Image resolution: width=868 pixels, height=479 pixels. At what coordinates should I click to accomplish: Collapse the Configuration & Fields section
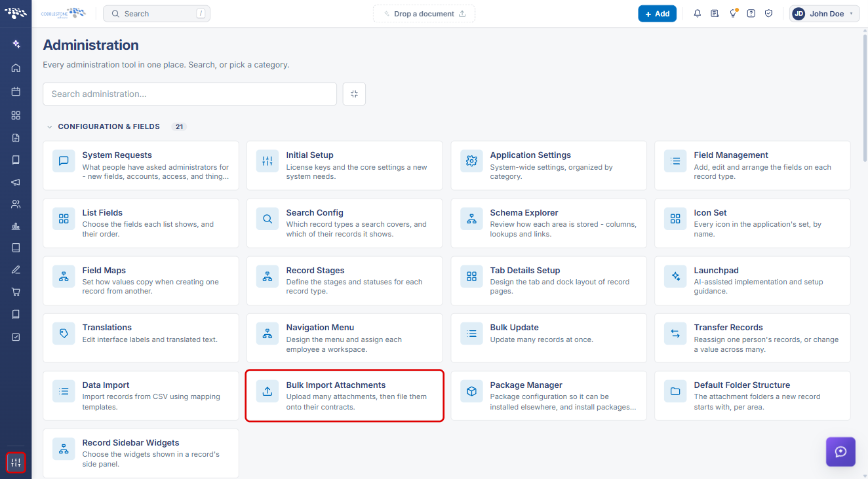pos(49,126)
